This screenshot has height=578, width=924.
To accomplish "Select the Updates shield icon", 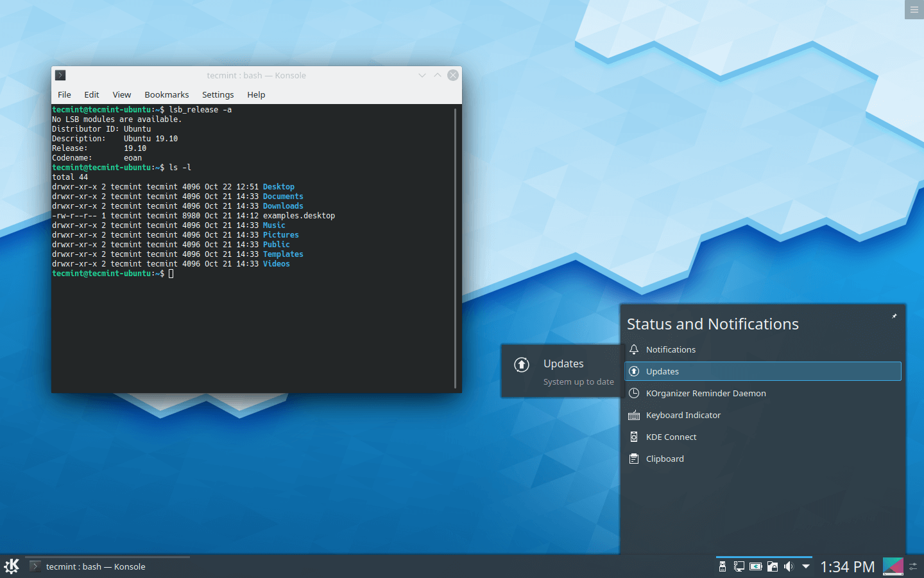I will pyautogui.click(x=634, y=371).
